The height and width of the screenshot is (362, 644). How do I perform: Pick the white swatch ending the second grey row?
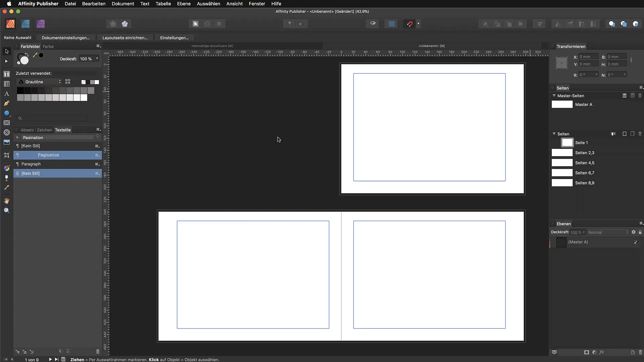(84, 98)
